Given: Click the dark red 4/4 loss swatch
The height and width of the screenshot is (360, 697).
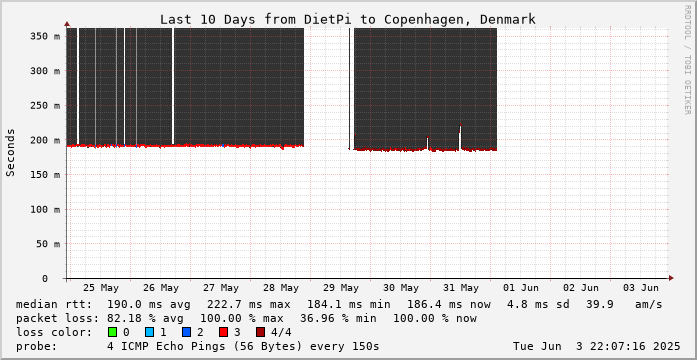Looking at the screenshot, I should pos(261,332).
